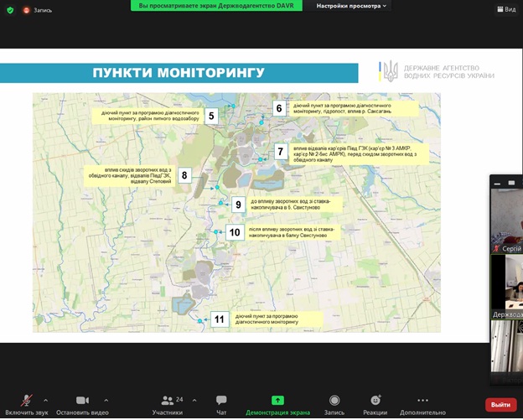Click the Державне агентство водних ресурсів logo
523x420 pixels.
tap(437, 71)
